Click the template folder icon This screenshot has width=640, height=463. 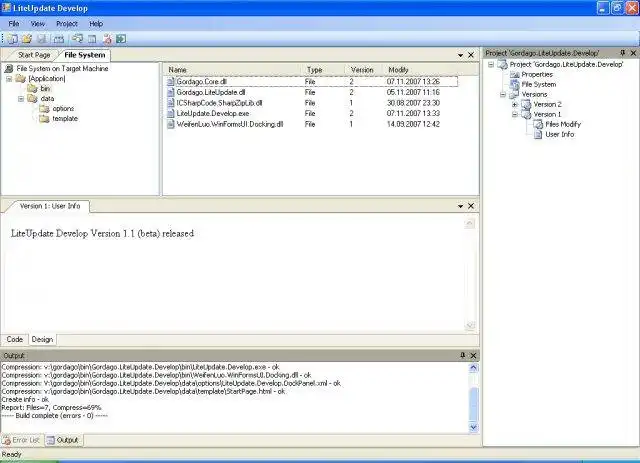point(44,118)
